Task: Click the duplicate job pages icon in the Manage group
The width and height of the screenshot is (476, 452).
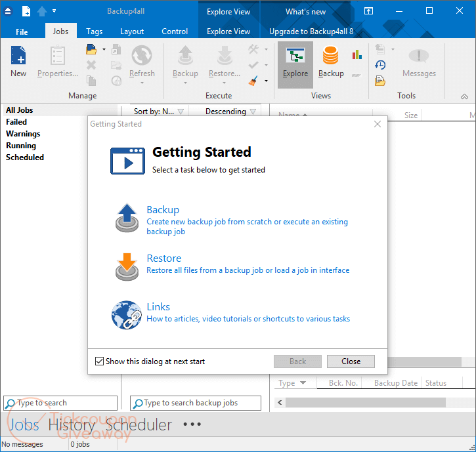Action: [91, 81]
